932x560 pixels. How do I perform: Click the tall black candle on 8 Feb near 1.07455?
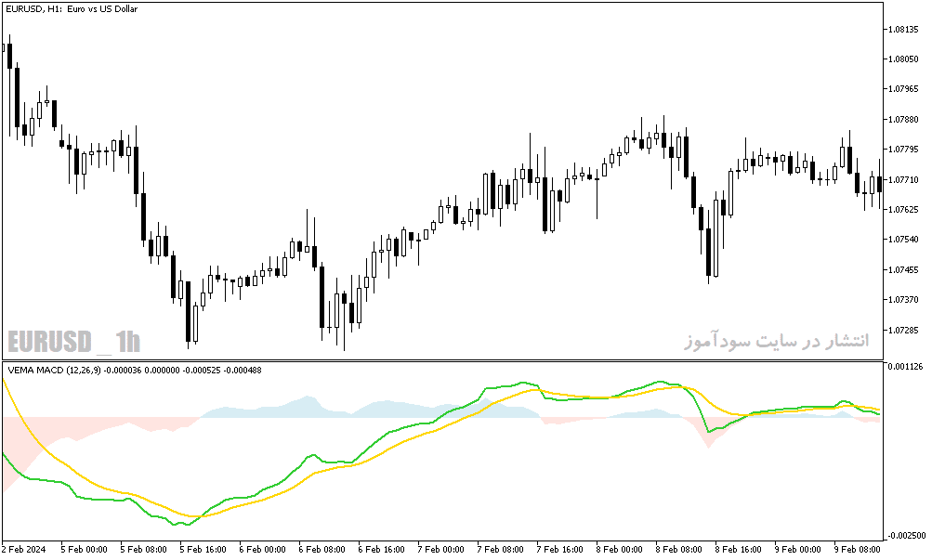708,252
